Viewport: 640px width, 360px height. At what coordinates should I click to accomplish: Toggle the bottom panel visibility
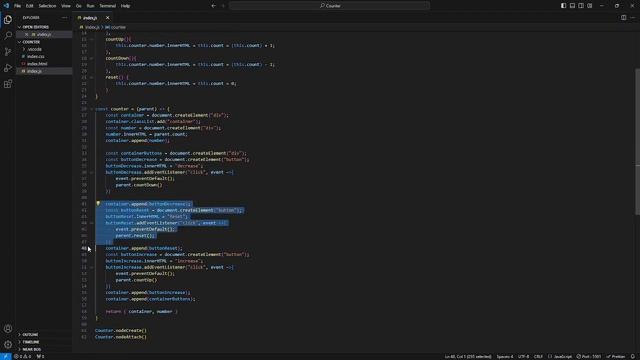[x=572, y=6]
